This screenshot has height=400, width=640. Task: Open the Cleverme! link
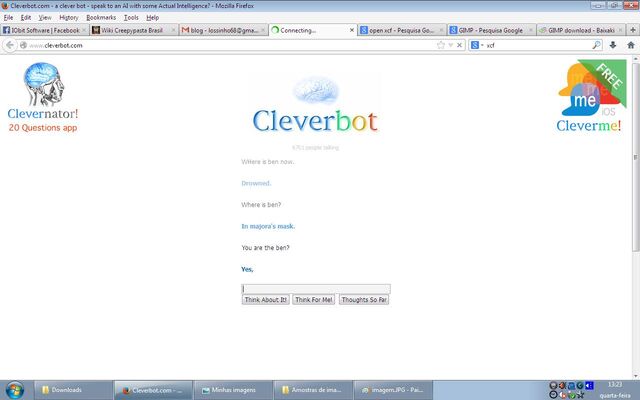click(589, 125)
